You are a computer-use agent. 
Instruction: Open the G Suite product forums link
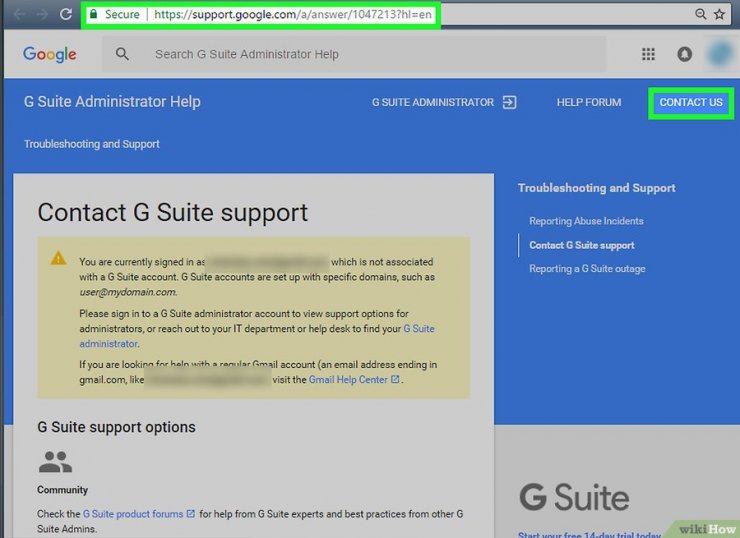pos(133,513)
